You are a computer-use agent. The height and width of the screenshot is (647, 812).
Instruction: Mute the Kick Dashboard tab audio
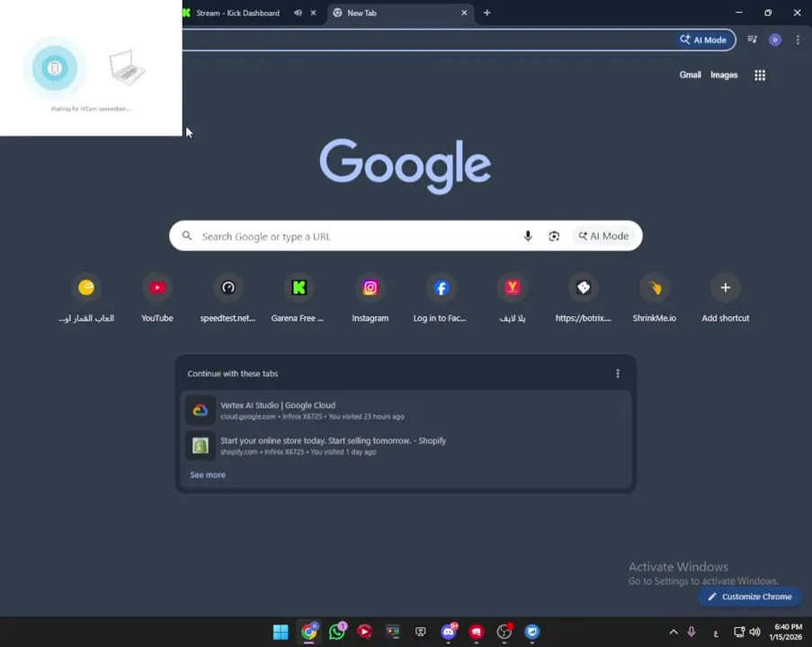[x=298, y=13]
